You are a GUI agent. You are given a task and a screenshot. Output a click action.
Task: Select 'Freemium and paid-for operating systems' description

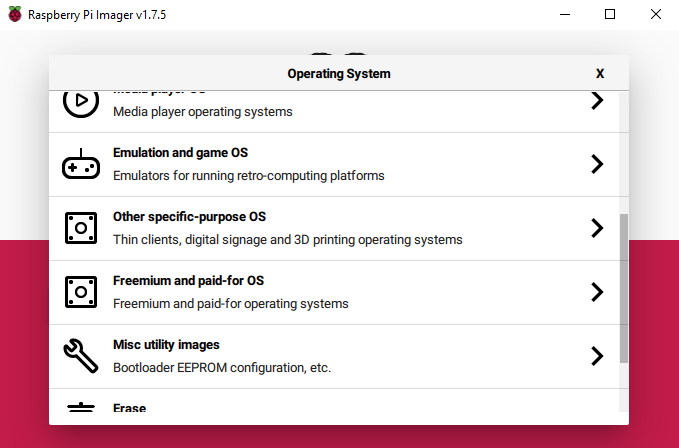[x=230, y=303]
